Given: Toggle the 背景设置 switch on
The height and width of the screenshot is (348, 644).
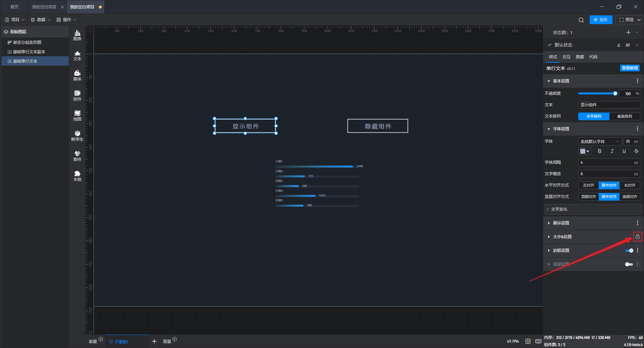Looking at the screenshot, I should [x=629, y=264].
